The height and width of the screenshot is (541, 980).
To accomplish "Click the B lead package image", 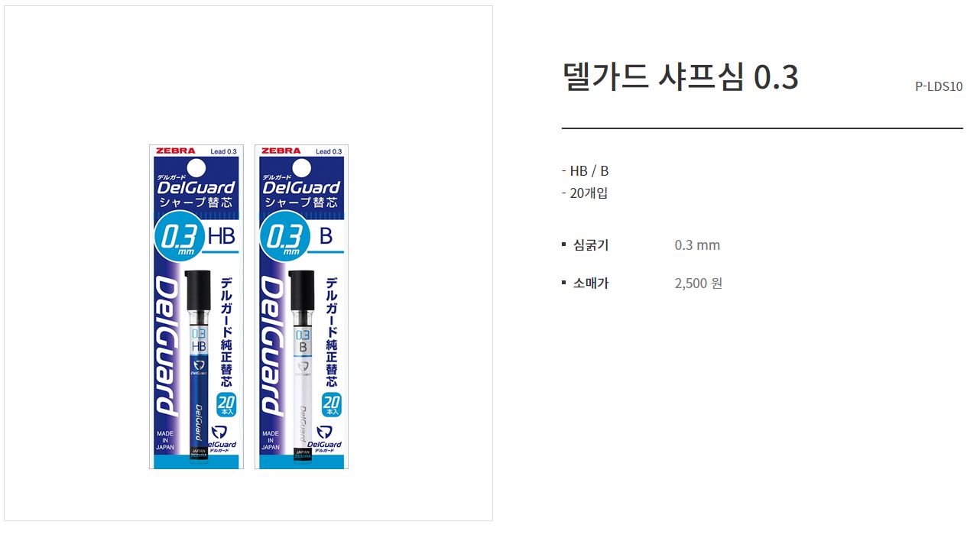I will (301, 306).
